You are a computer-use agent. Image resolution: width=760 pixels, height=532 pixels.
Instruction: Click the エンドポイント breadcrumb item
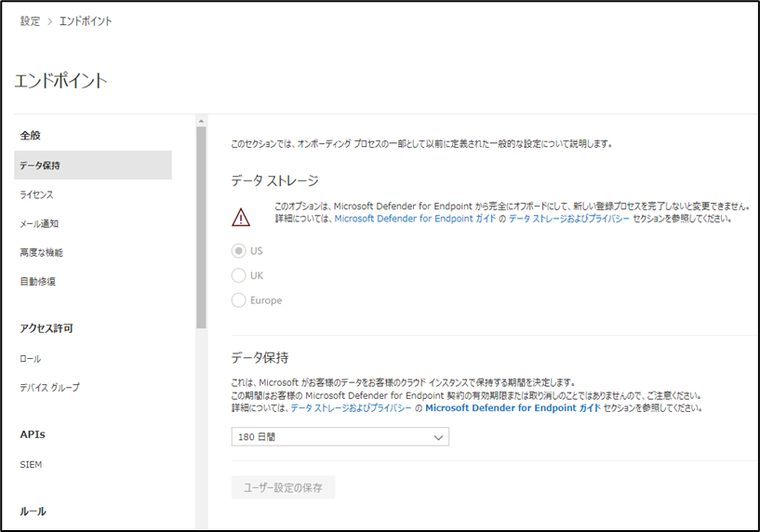86,21
